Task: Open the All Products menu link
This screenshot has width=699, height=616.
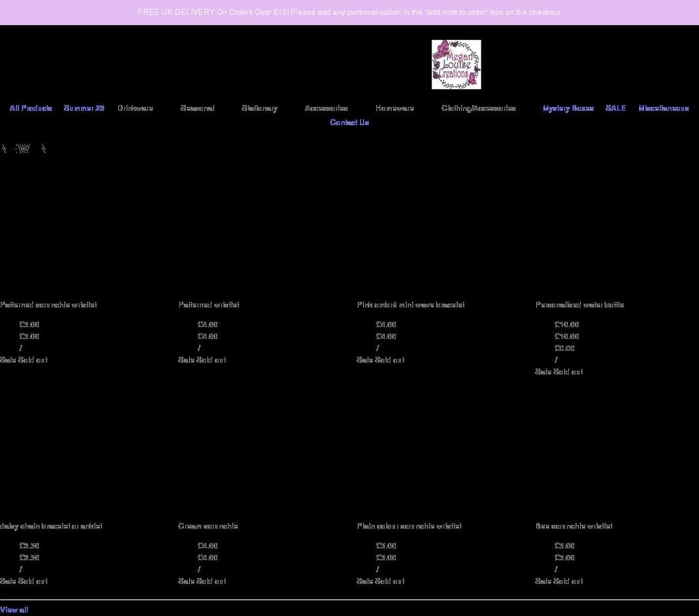Action: (x=31, y=108)
